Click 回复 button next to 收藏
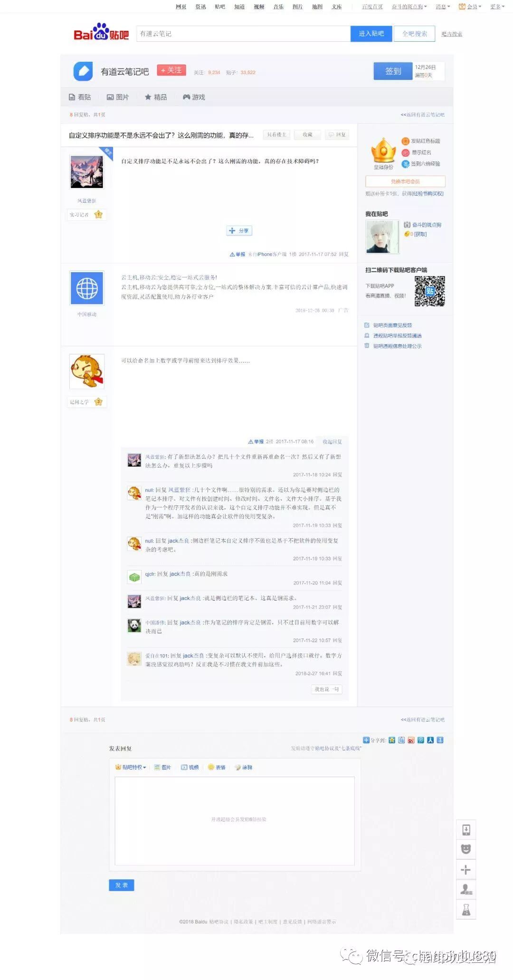513x980 pixels. pos(337,135)
